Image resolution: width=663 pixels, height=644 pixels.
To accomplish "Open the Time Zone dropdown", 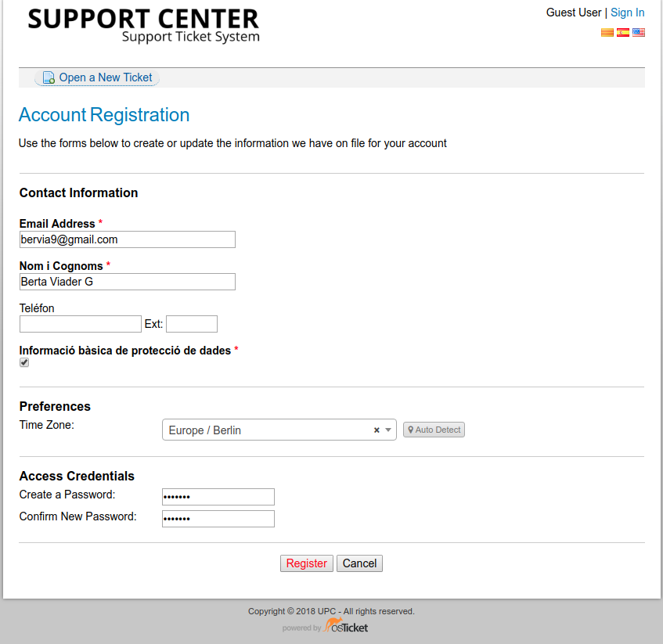I will [x=387, y=429].
